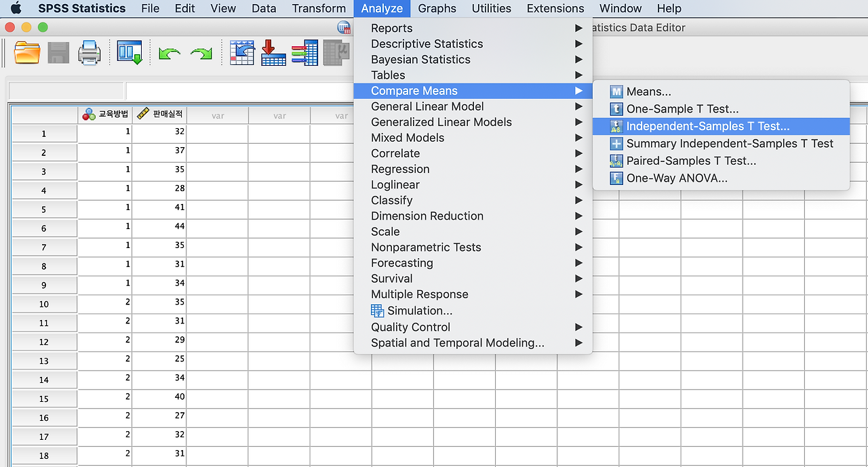
Task: Choose Paired-Samples T Test... entry
Action: (721, 161)
